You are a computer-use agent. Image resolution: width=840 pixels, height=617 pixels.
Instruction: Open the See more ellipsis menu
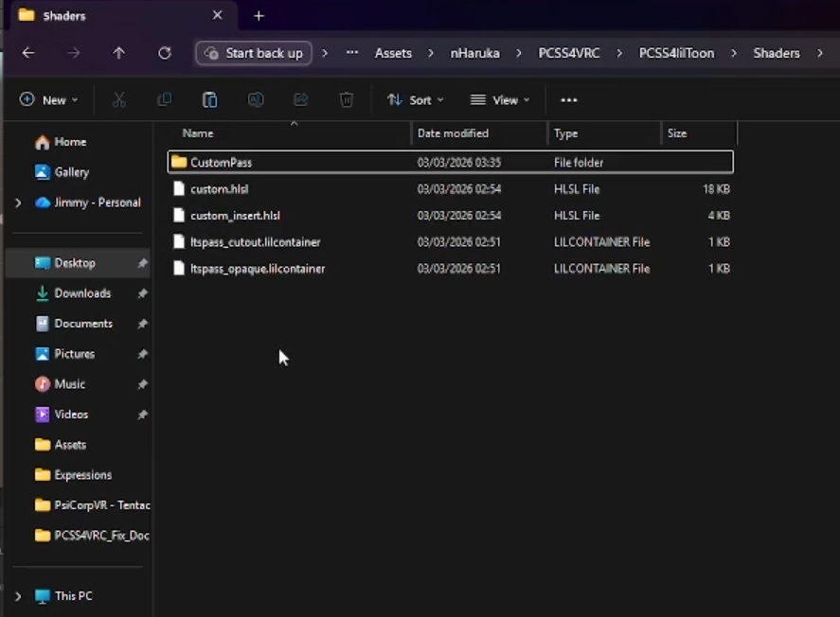[x=568, y=100]
